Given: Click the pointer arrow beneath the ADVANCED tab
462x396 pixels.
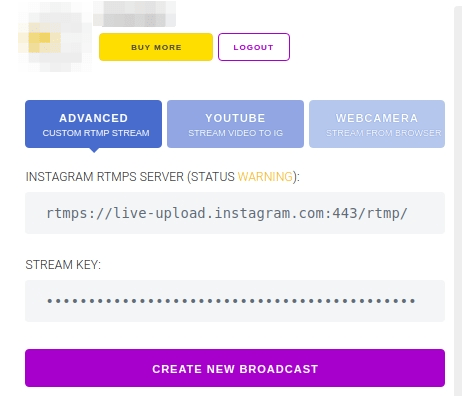Looking at the screenshot, I should [x=94, y=150].
